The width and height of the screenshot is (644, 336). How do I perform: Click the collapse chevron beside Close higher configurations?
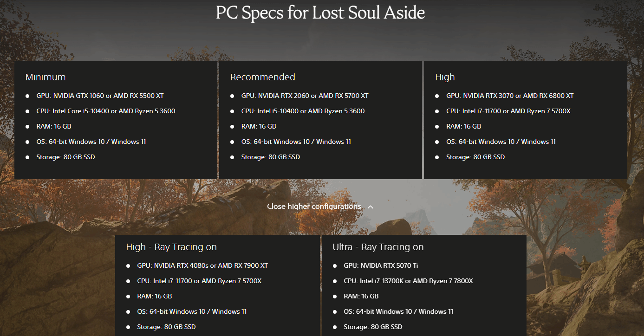(371, 207)
